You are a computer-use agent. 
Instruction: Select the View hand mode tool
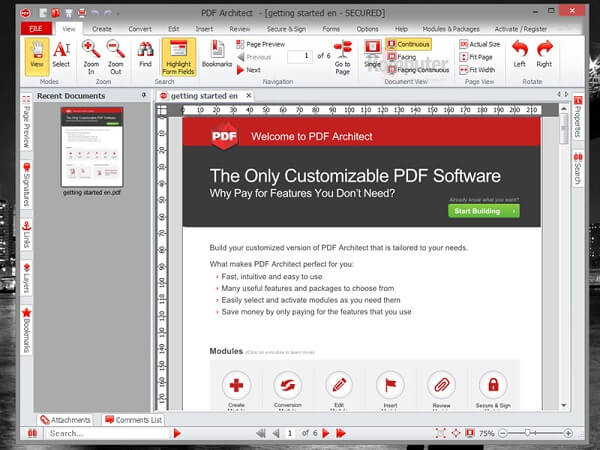(37, 57)
